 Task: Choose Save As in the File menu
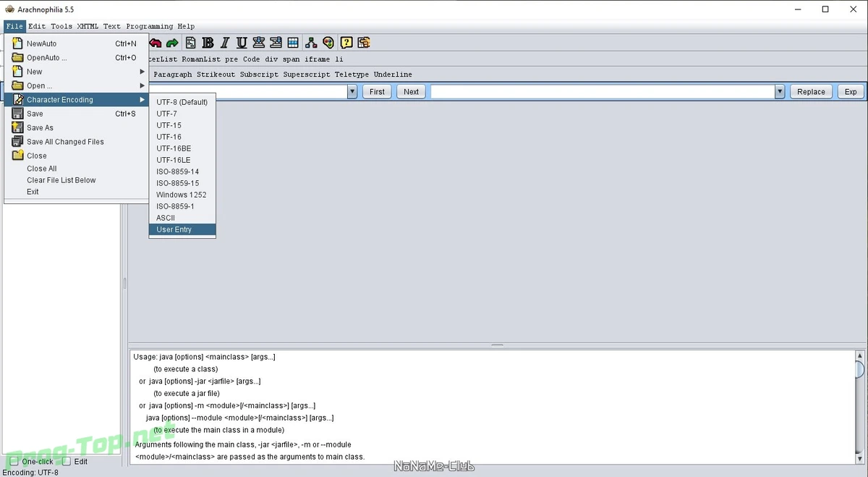(x=76, y=127)
